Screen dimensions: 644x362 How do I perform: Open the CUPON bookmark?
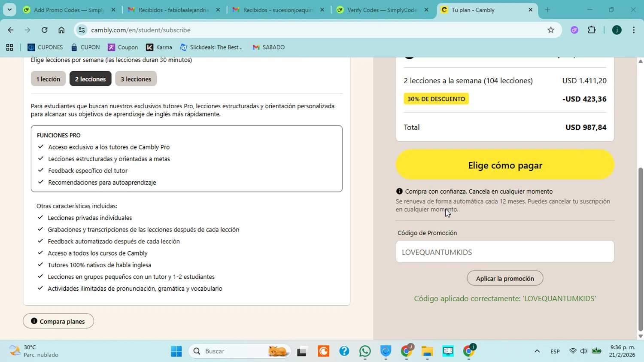[85, 47]
